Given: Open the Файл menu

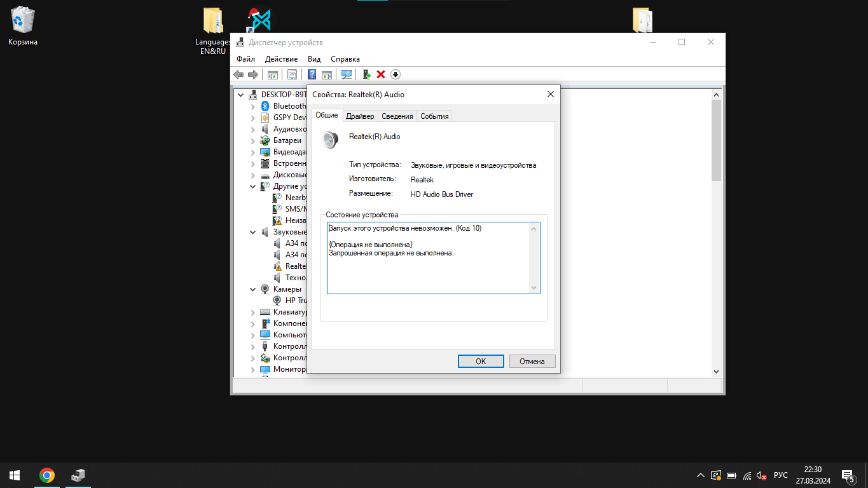Looking at the screenshot, I should pos(245,59).
